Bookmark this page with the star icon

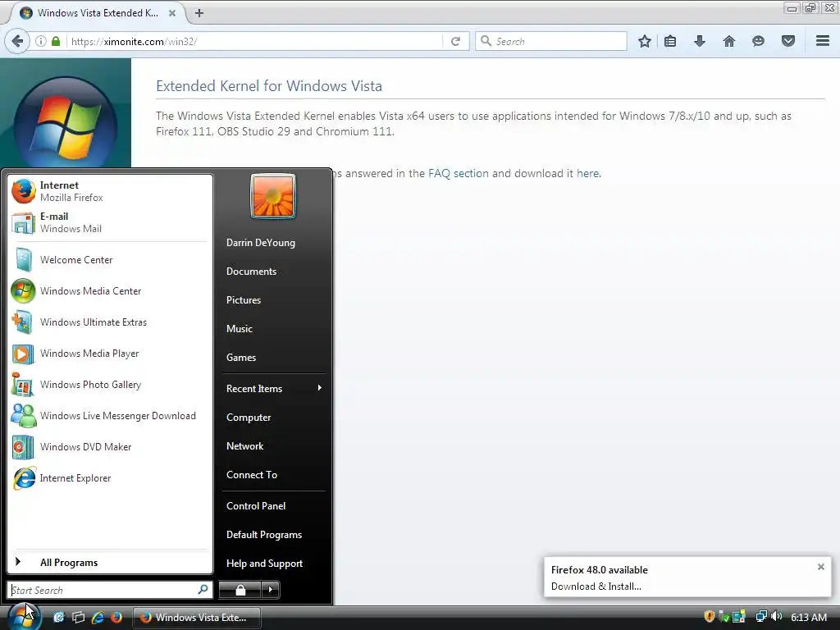[x=645, y=41]
